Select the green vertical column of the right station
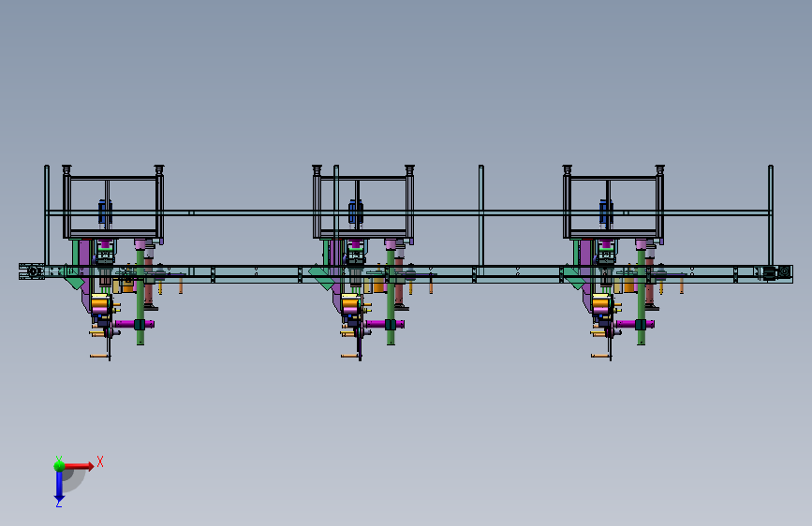Screen dimensions: 812x526 642,296
